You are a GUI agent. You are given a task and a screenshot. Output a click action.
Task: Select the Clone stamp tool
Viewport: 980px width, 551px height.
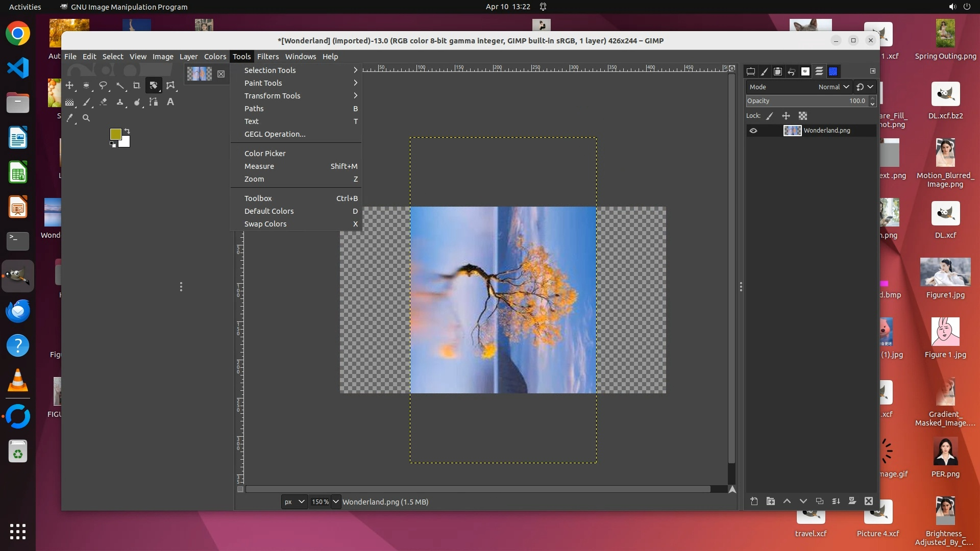[x=120, y=102]
